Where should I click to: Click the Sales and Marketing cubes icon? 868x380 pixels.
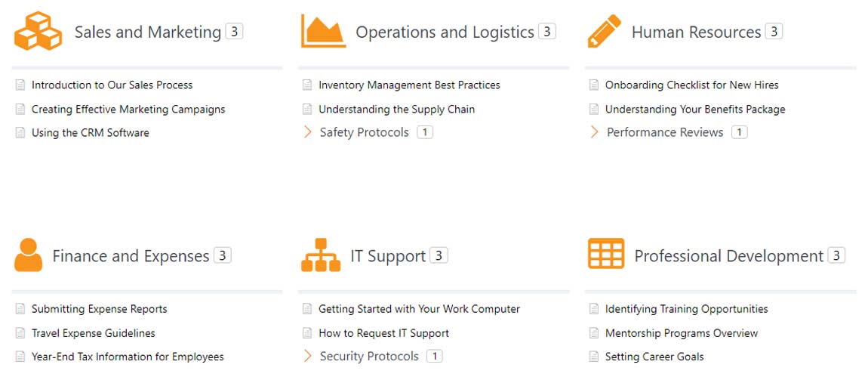click(x=37, y=32)
